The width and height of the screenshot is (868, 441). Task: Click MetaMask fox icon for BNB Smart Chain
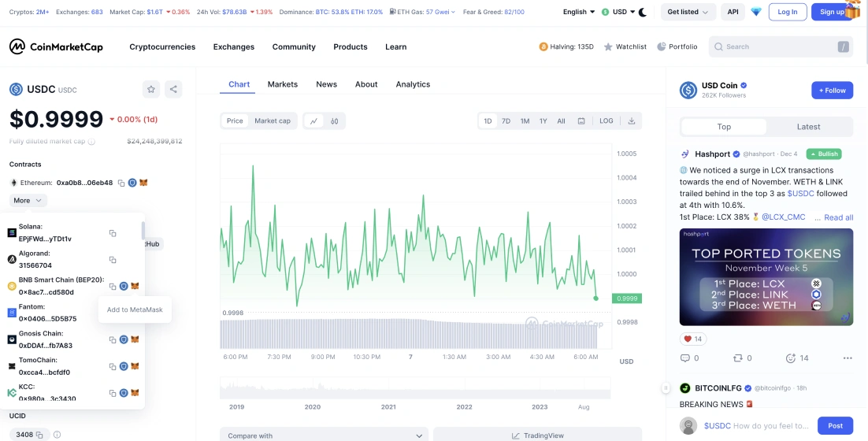pyautogui.click(x=135, y=286)
